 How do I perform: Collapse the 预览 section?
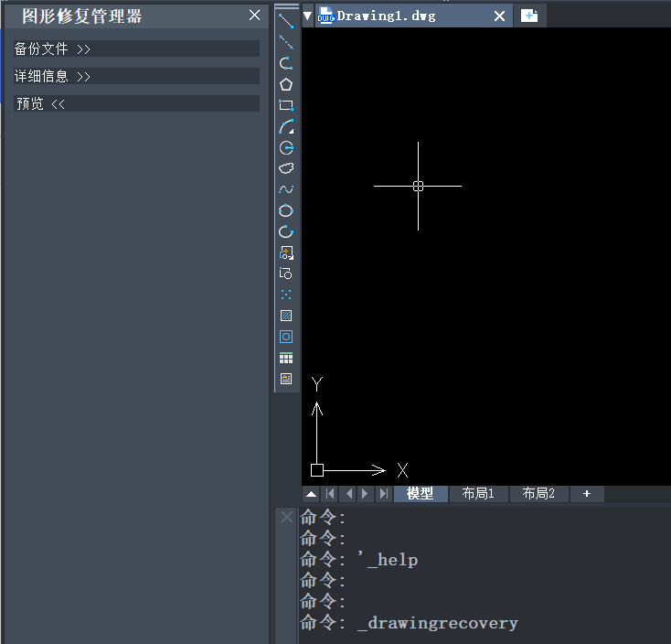pyautogui.click(x=136, y=103)
